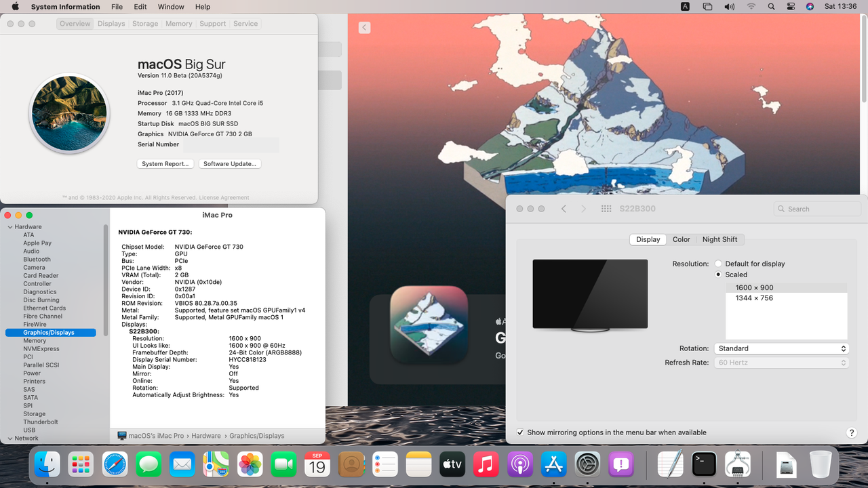Select NVMExpress in hardware sidebar
The width and height of the screenshot is (868, 488).
click(x=41, y=349)
